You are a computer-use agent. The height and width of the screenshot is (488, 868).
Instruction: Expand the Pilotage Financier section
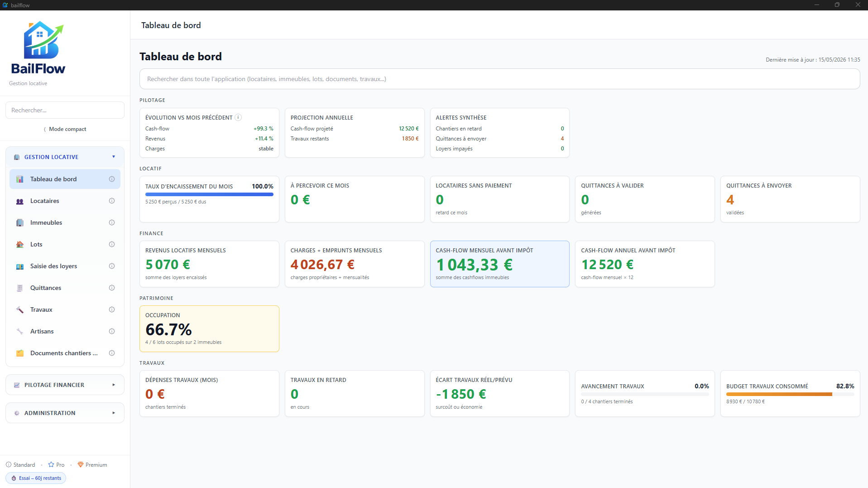pos(65,385)
